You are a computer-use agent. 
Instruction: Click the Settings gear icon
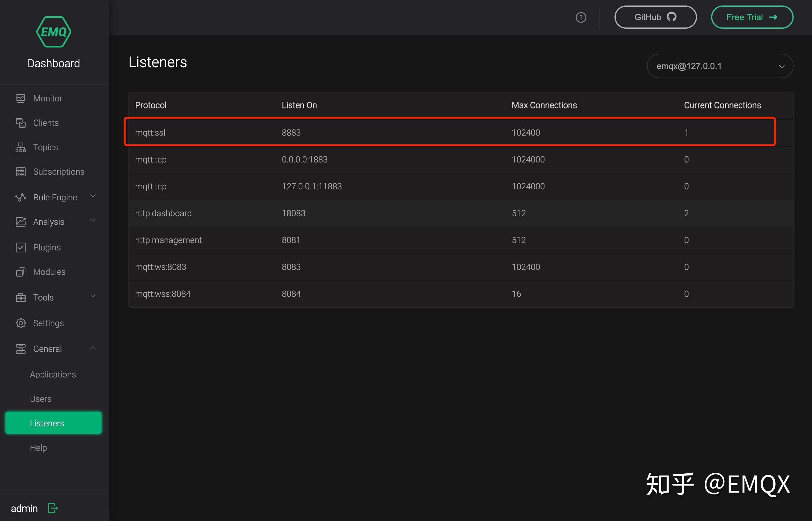(x=21, y=323)
